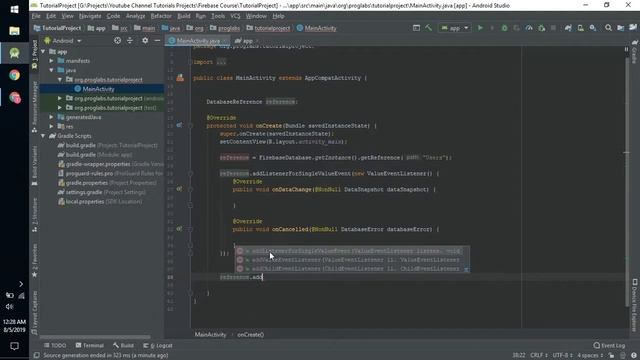Select build.gradle (Project: TutorialProject)
Viewport: 640px width, 360px height.
pyautogui.click(x=107, y=145)
